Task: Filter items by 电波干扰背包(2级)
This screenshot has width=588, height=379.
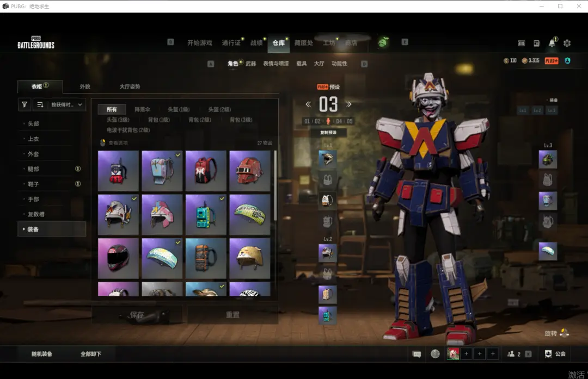Action: point(128,130)
